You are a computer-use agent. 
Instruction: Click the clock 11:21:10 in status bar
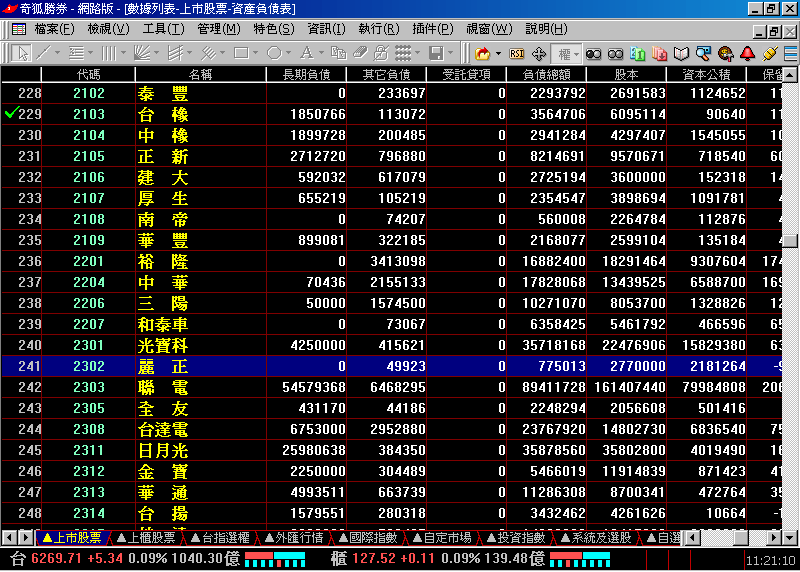[770, 560]
